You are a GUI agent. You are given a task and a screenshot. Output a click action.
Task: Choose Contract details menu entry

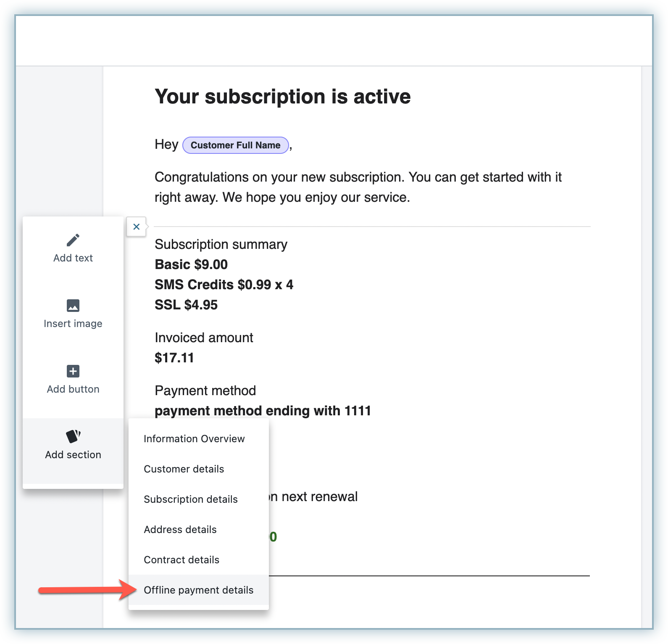point(181,560)
